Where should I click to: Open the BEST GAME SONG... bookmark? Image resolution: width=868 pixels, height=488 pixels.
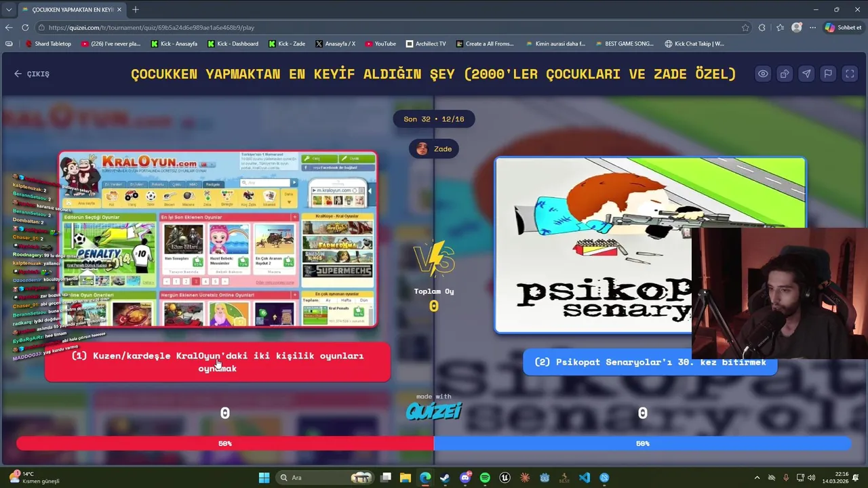tap(624, 44)
